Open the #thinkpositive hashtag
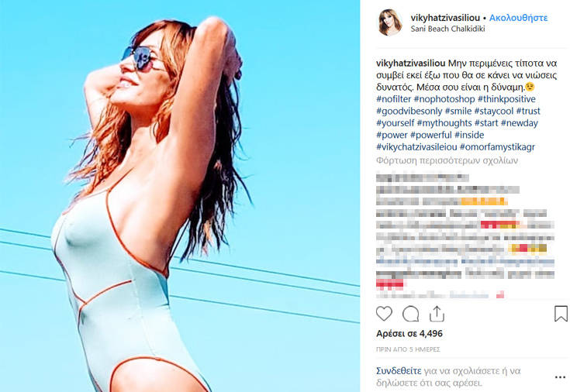The width and height of the screenshot is (570, 392). [506, 99]
